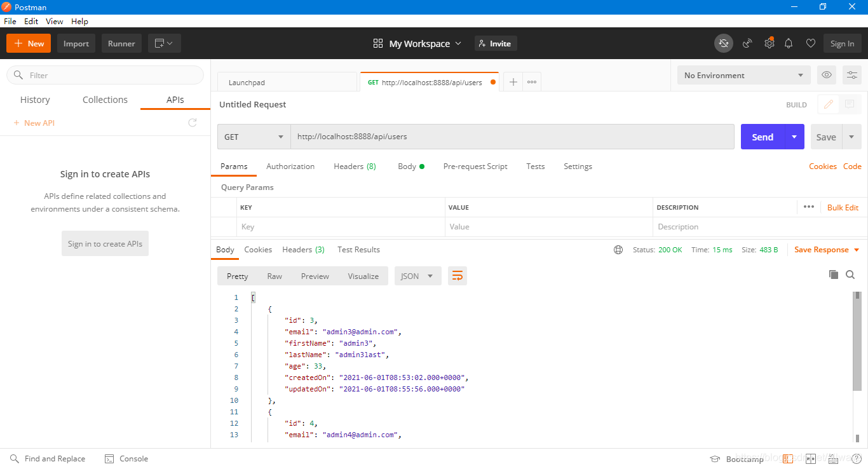Viewport: 868px width, 469px height.
Task: Open the Tests request tab
Action: click(536, 167)
